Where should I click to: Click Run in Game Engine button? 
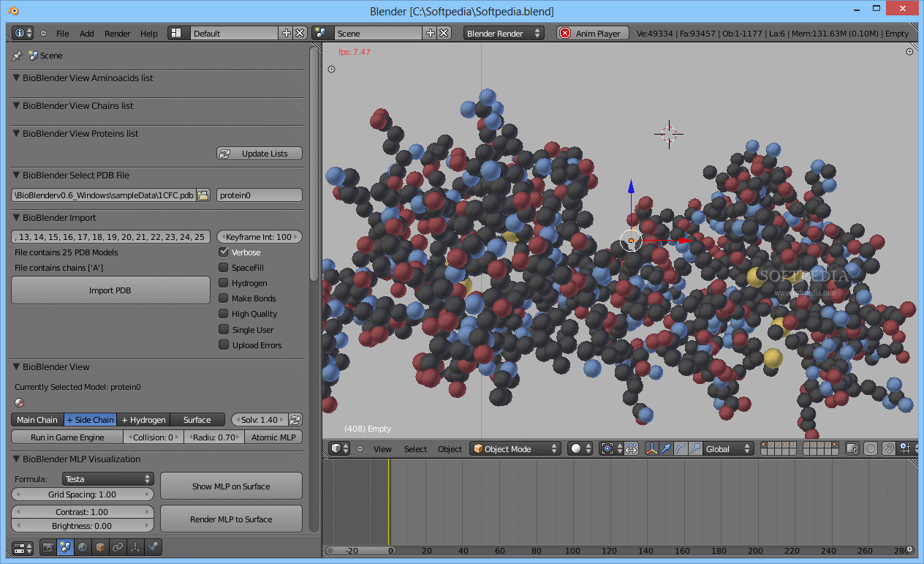pos(67,437)
